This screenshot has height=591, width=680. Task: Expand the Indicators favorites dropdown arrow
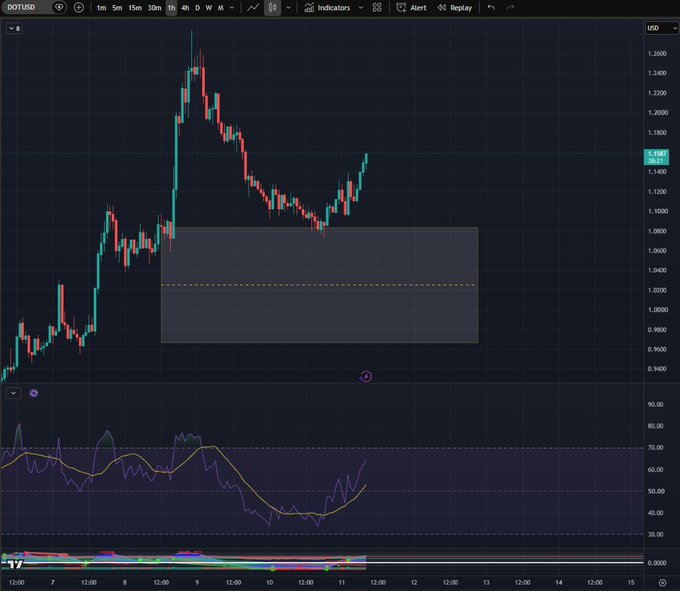(360, 8)
